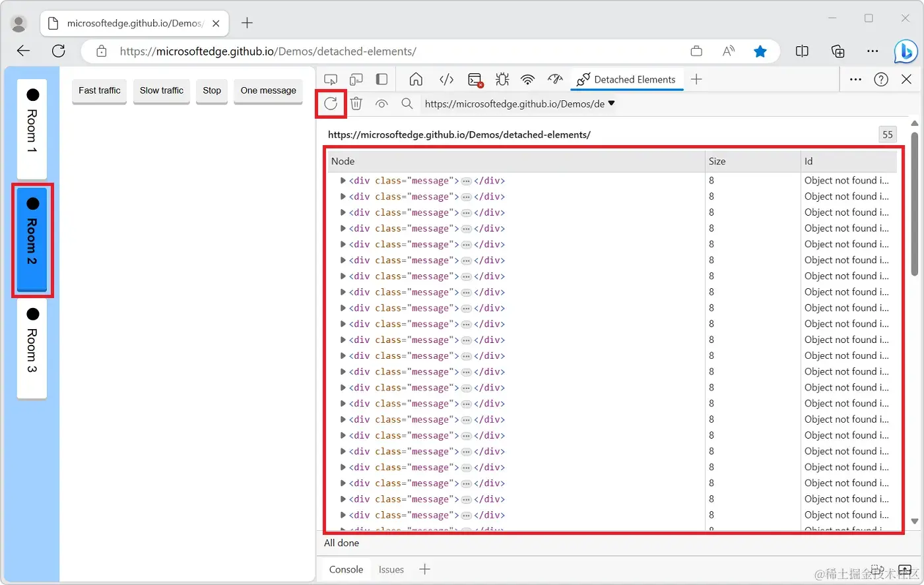Activate the Inspect element picker tool

point(331,80)
